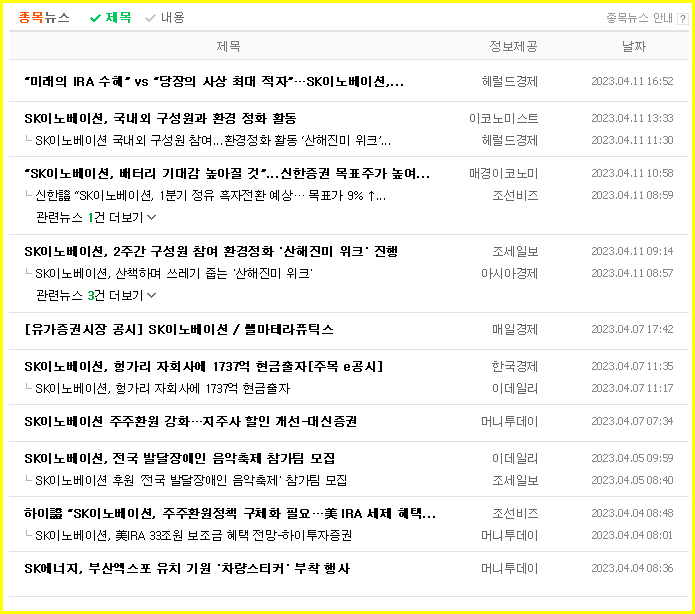Click date 2023.04.11 10:58
Viewport: 695px width, 614px height.
(x=632, y=173)
